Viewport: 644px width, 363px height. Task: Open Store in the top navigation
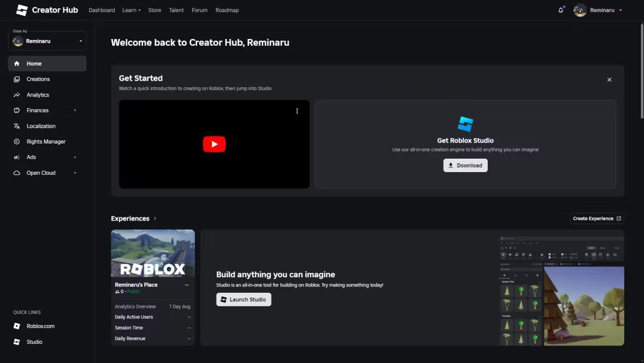[x=155, y=10]
